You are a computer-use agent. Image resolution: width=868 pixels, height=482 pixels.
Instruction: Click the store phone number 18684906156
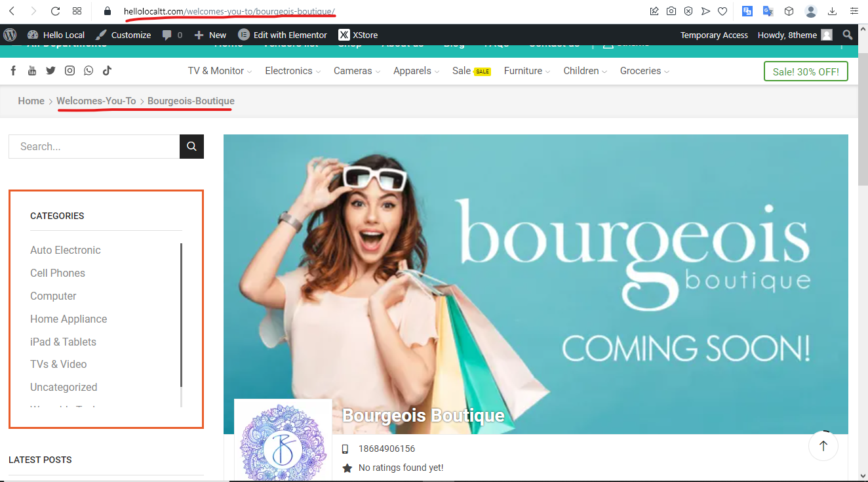click(x=386, y=449)
